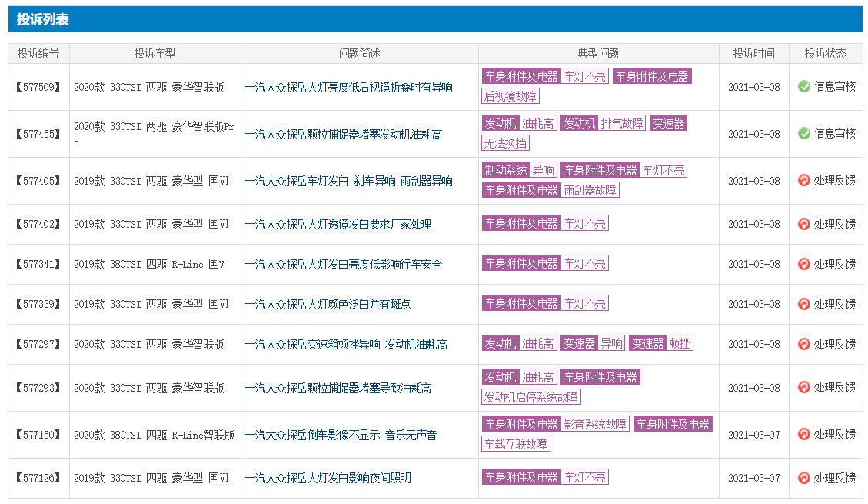Click 变速器 异响 tag in row 577297
This screenshot has height=504, width=868.
tap(592, 343)
